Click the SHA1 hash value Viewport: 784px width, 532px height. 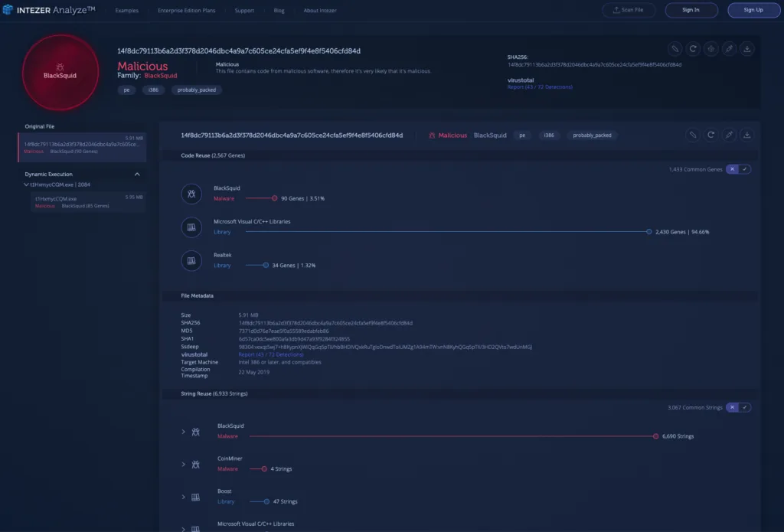[x=294, y=339]
